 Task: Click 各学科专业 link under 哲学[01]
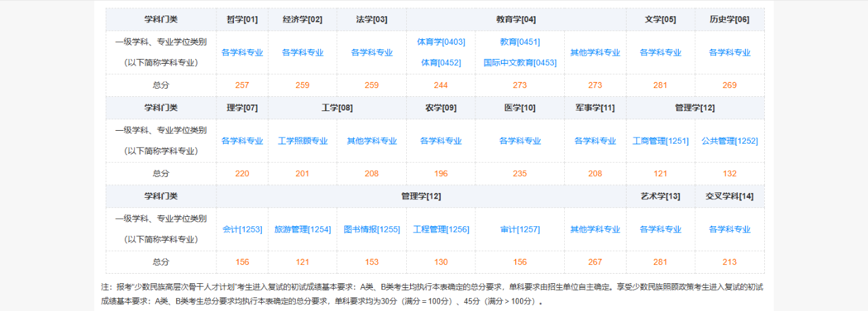click(x=242, y=53)
